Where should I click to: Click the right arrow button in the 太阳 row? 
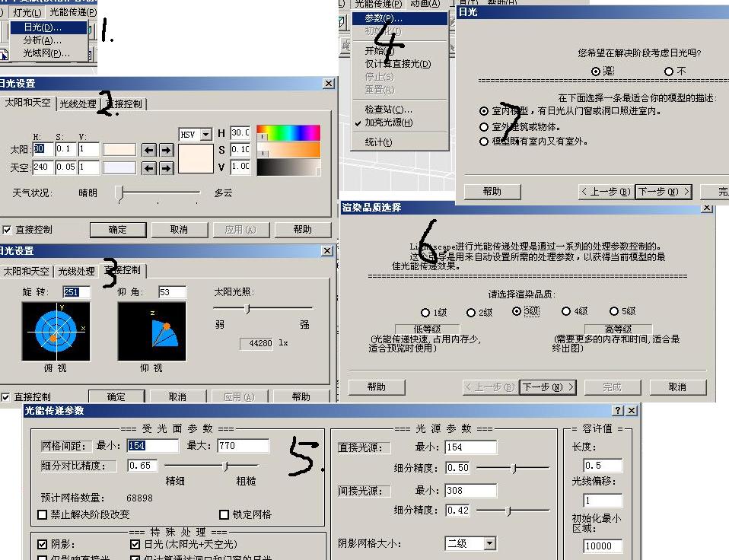tap(166, 150)
